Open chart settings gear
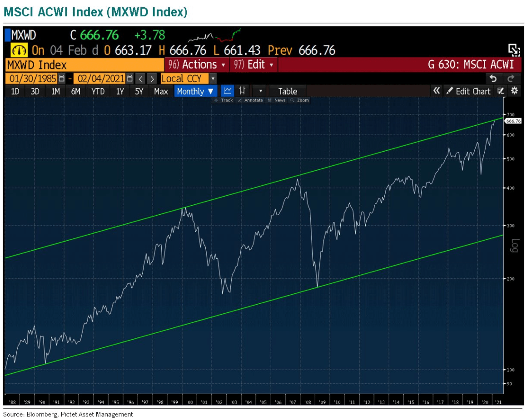This screenshot has width=527, height=420. pyautogui.click(x=514, y=91)
